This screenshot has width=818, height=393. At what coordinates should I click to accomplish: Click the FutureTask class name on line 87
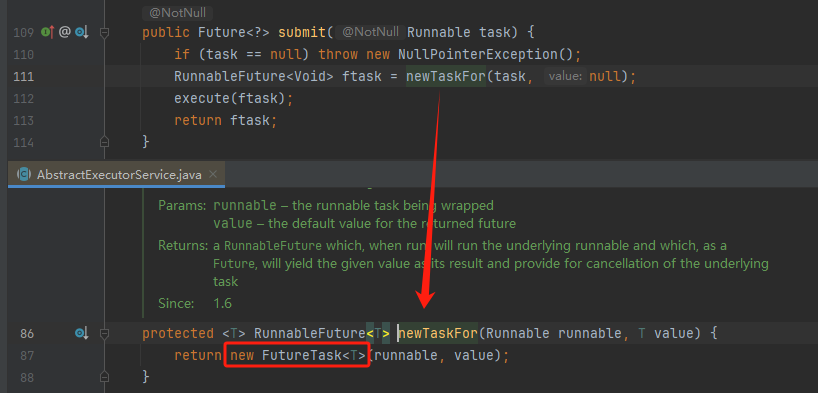coord(302,355)
